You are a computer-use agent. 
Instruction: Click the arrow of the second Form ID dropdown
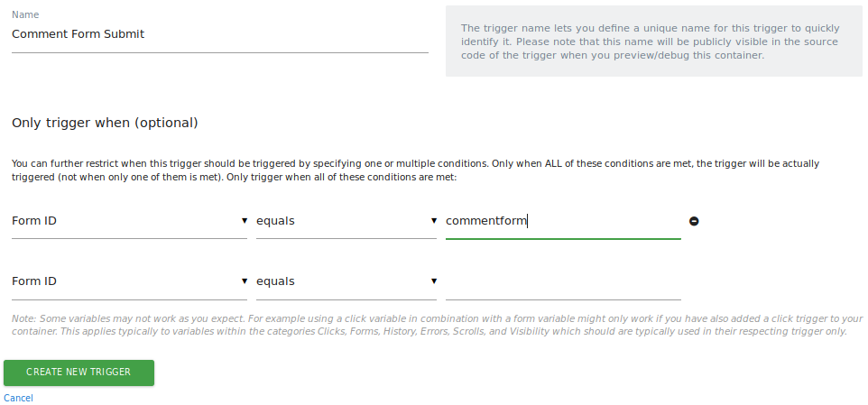(245, 281)
